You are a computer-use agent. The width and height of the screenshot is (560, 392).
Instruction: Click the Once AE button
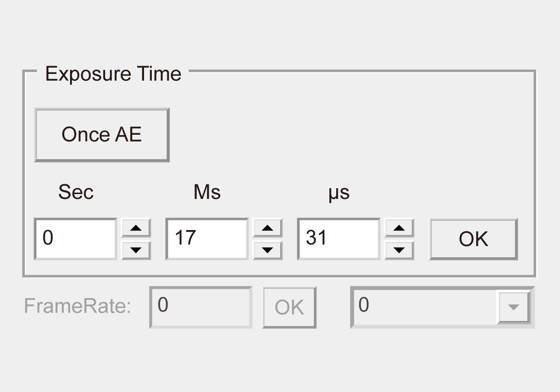click(x=102, y=135)
